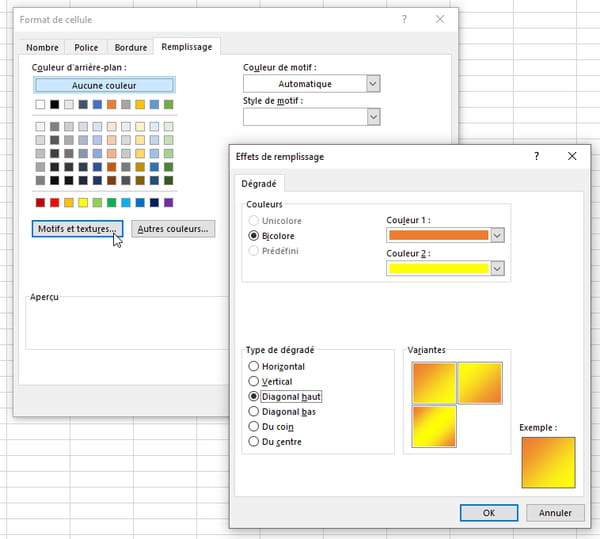Select the Unicolore radio button
Screen dimensions: 600x539
[x=253, y=221]
